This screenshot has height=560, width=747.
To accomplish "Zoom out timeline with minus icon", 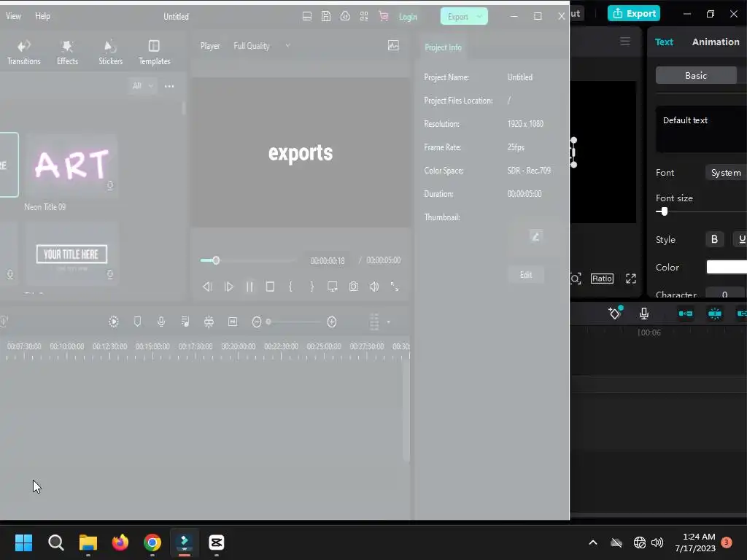I will point(257,322).
